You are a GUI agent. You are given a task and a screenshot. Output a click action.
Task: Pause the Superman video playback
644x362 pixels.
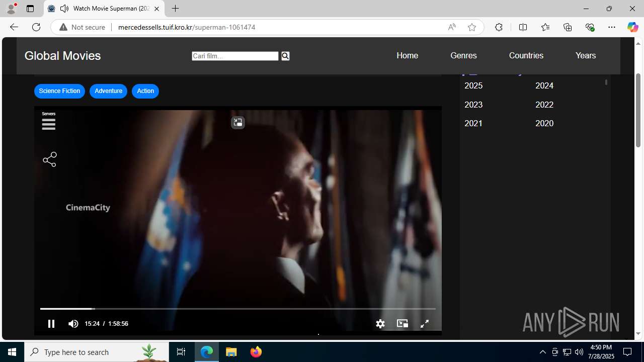pos(51,324)
